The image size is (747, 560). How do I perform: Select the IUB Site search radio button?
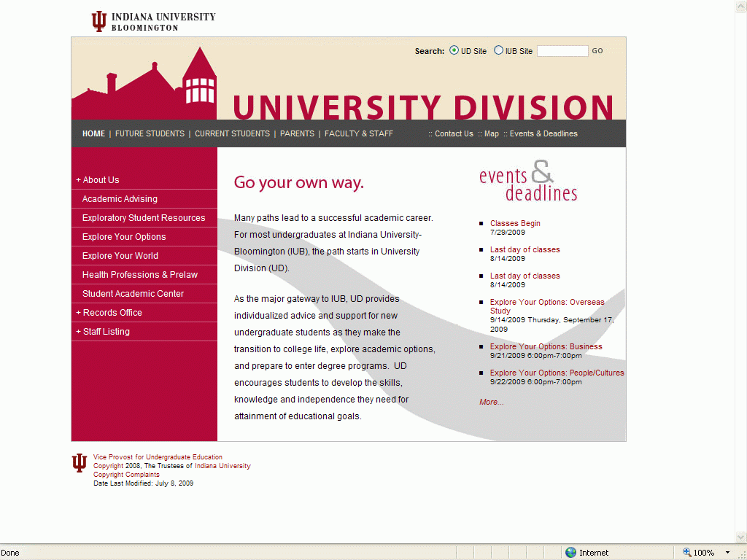498,50
